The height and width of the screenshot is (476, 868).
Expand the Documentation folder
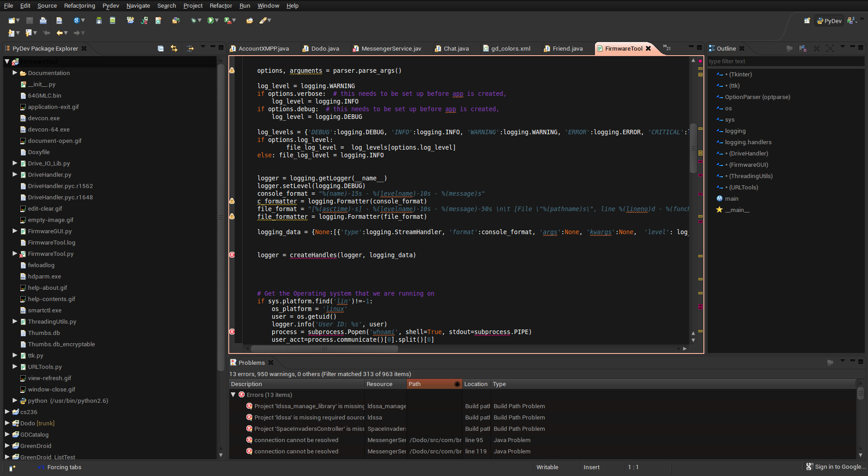click(x=15, y=73)
